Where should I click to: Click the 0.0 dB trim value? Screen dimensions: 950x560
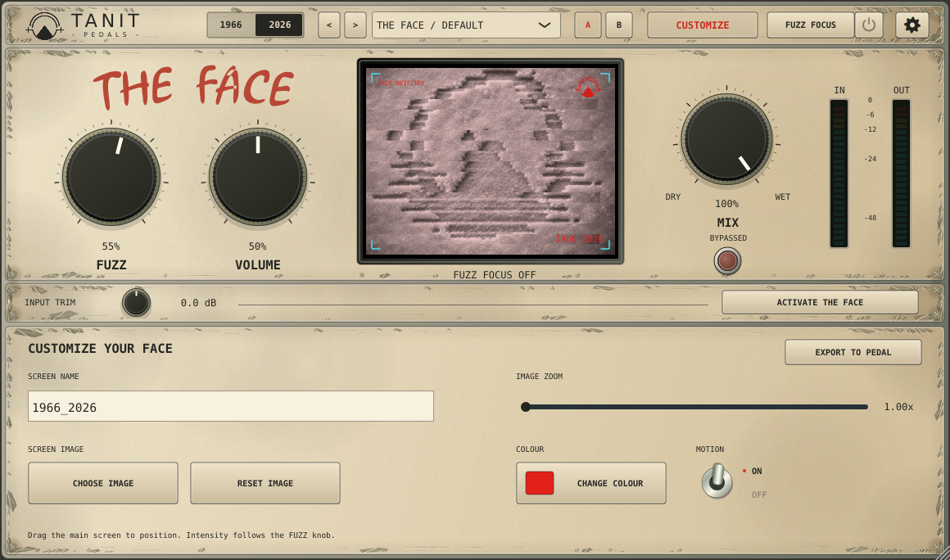pos(198,303)
